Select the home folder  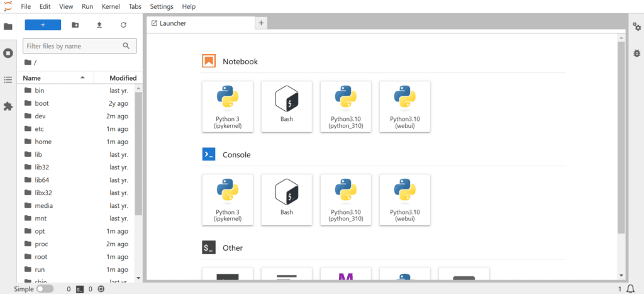pos(76,142)
